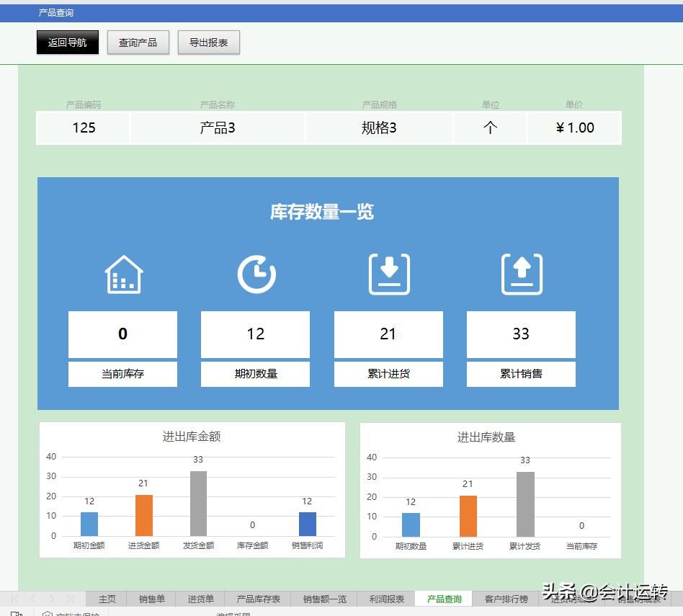The width and height of the screenshot is (683, 616).
Task: Click the blue 期初数量 bar
Action: [x=411, y=525]
